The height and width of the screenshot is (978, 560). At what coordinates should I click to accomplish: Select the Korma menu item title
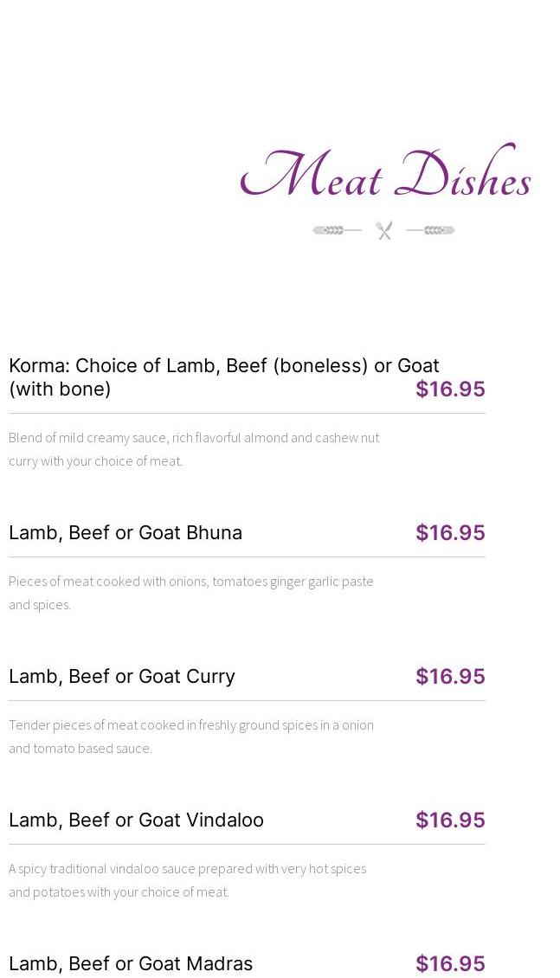(x=223, y=376)
